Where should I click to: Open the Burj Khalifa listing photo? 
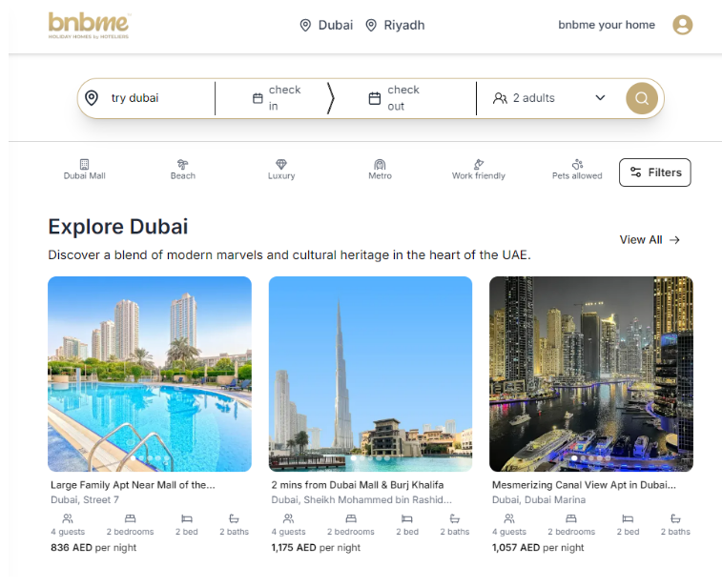click(x=370, y=374)
